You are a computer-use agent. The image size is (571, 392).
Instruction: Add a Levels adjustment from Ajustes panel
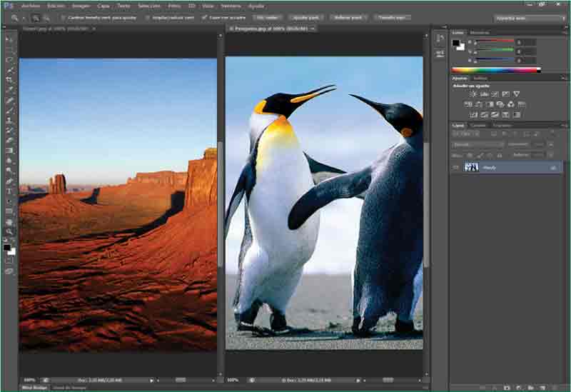point(484,94)
